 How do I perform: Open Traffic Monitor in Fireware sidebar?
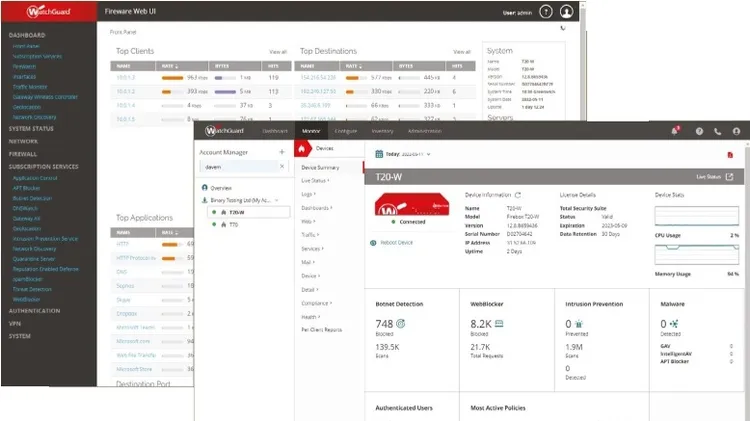coord(30,87)
